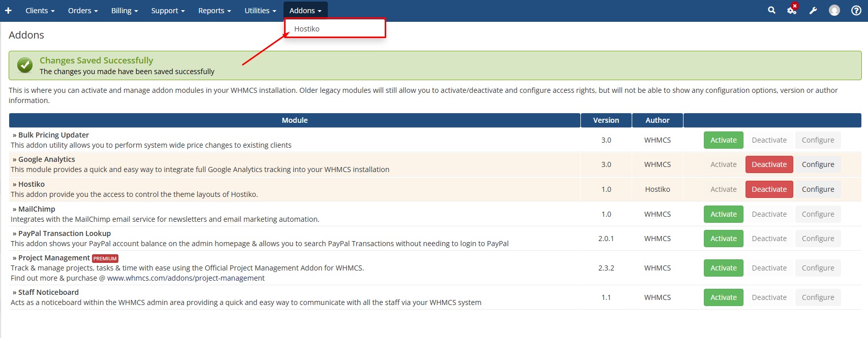868x338 pixels.
Task: Select Hostiko from the Addons menu
Action: coord(307,29)
